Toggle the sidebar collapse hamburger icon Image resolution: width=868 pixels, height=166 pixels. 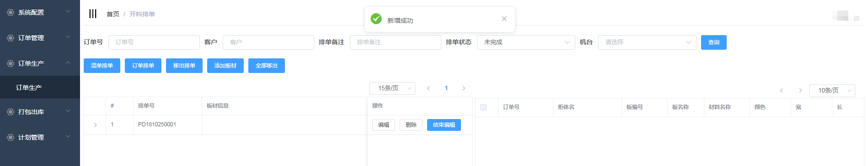pyautogui.click(x=93, y=14)
